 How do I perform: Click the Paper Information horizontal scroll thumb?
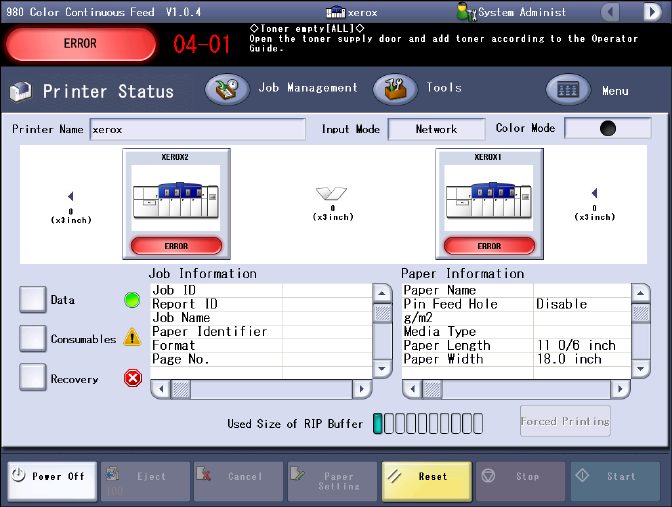[432, 389]
